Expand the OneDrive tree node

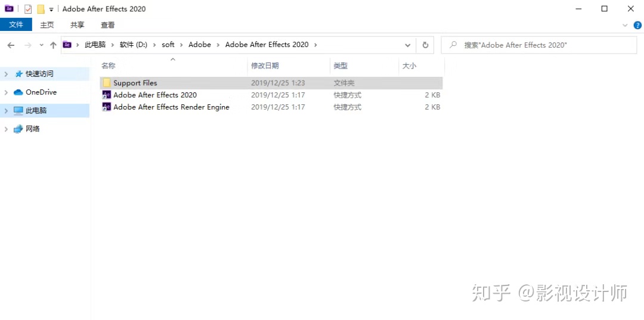pos(6,92)
